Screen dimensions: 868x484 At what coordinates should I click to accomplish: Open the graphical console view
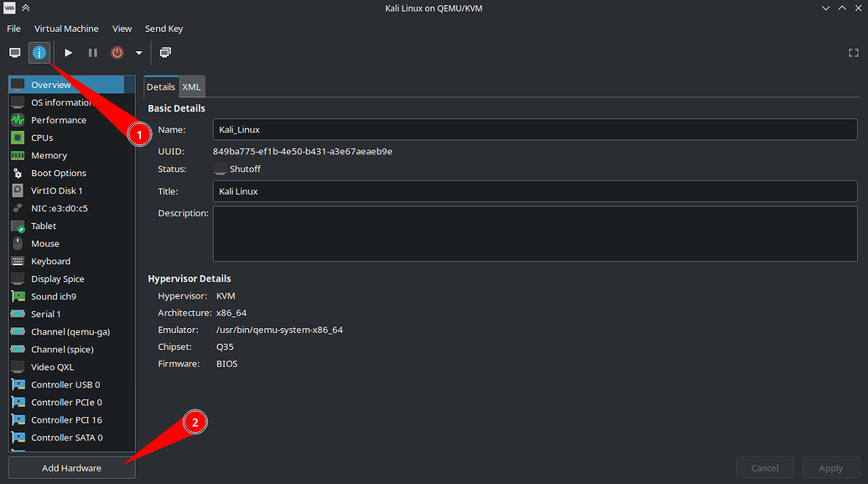14,52
